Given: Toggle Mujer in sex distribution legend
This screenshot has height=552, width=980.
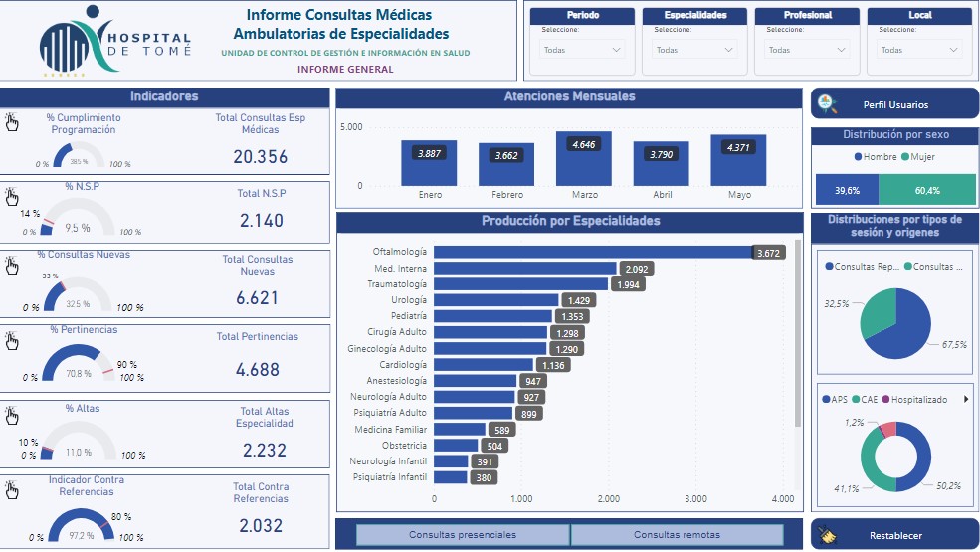Looking at the screenshot, I should tap(918, 157).
